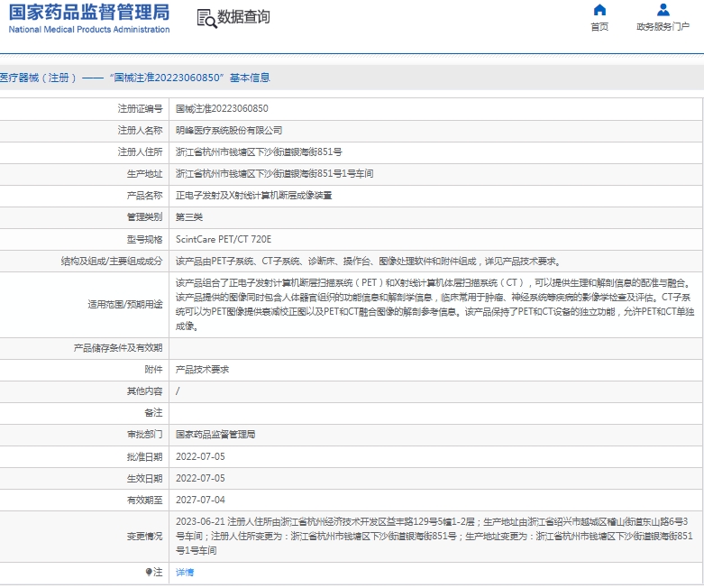Image resolution: width=704 pixels, height=588 pixels.
Task: Click the 结构及组成/主要组成成分 label
Action: [112, 261]
